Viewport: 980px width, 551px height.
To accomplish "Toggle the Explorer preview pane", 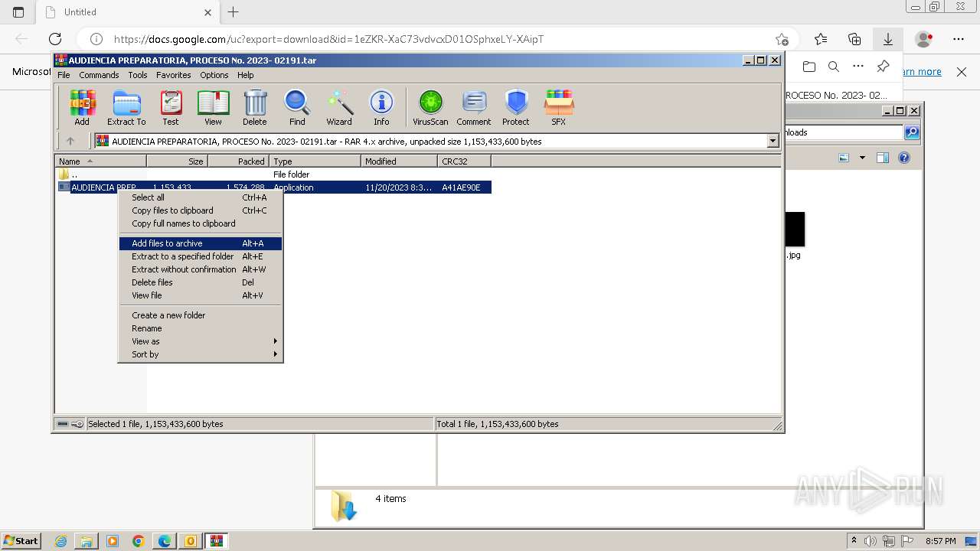I will coord(883,158).
